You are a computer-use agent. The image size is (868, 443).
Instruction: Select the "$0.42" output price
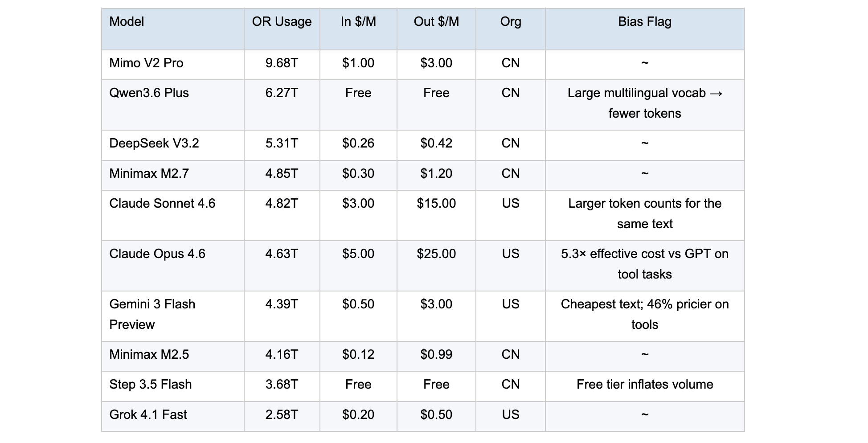point(436,143)
